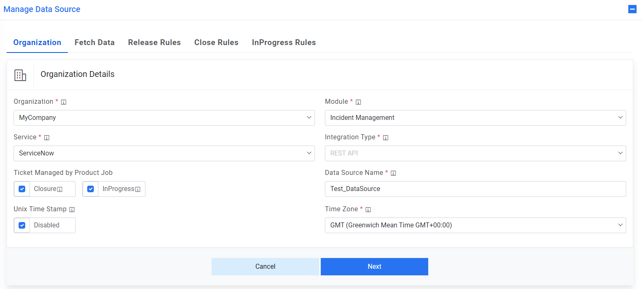Expand the Module dropdown showing Incident Management
This screenshot has height=289, width=644.
pyautogui.click(x=475, y=118)
